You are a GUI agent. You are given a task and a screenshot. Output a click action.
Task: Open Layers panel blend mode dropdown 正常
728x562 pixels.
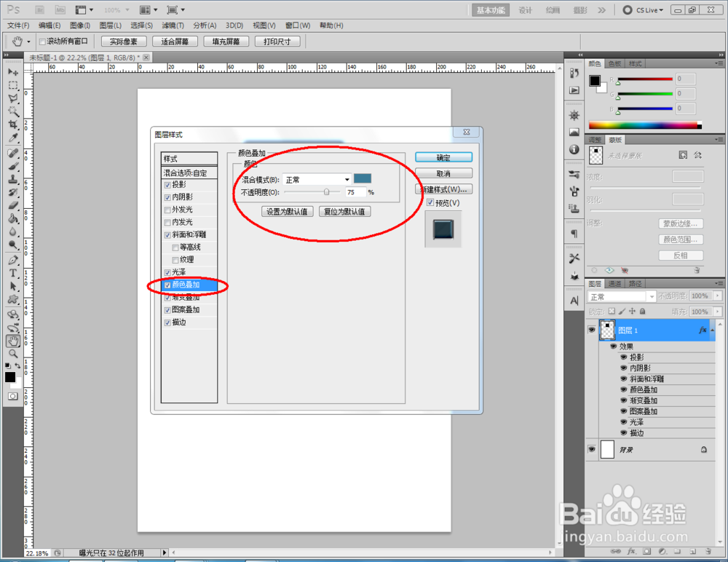pos(622,297)
